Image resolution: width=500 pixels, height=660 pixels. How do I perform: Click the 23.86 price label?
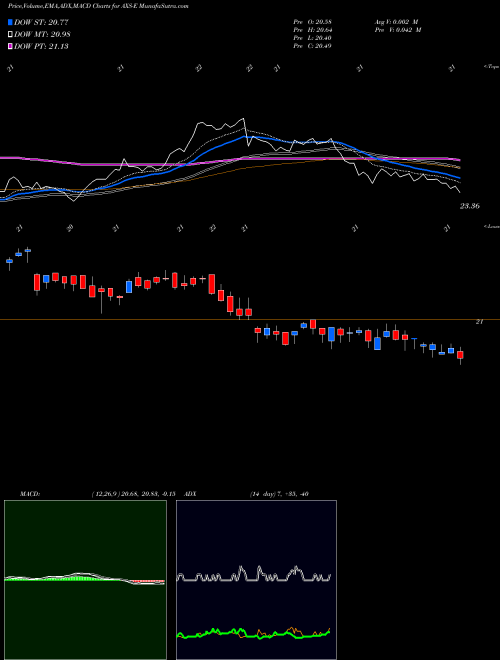pyautogui.click(x=470, y=206)
